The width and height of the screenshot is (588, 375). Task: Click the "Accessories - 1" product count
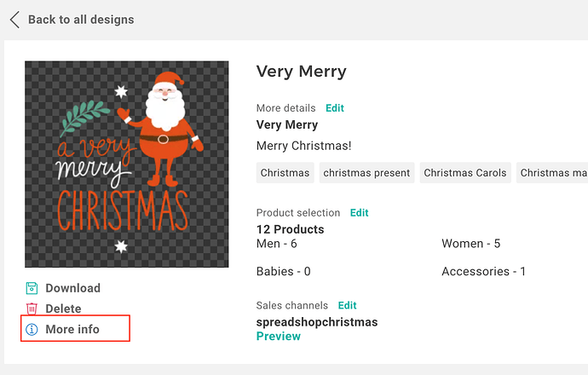tap(484, 272)
